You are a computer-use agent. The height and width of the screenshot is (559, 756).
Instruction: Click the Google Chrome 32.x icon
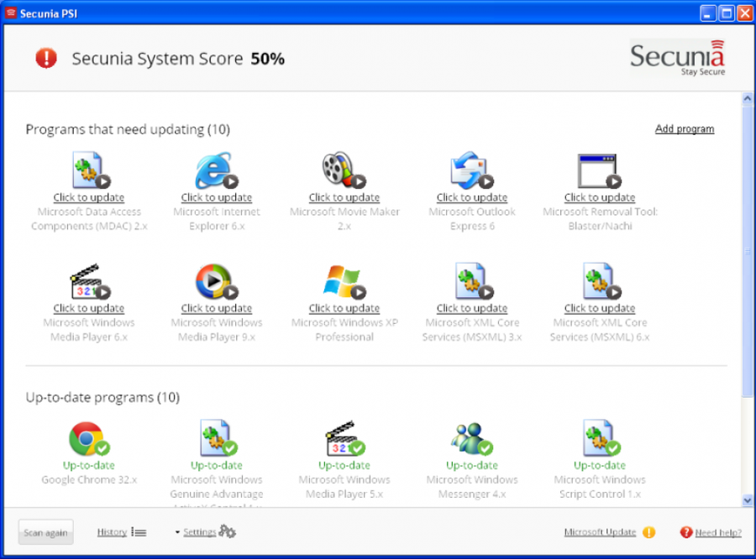click(89, 438)
